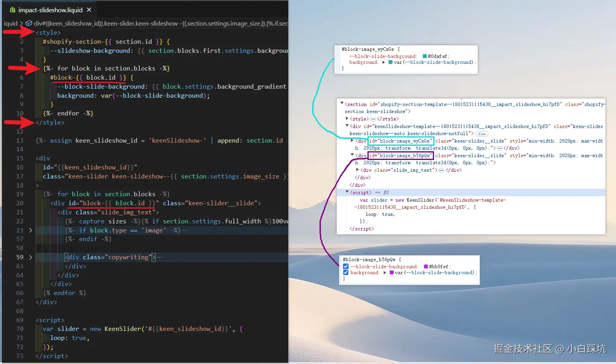Click 'background: var(--block-slide-background);' on line 8
The width and height of the screenshot is (616, 364).
point(134,96)
